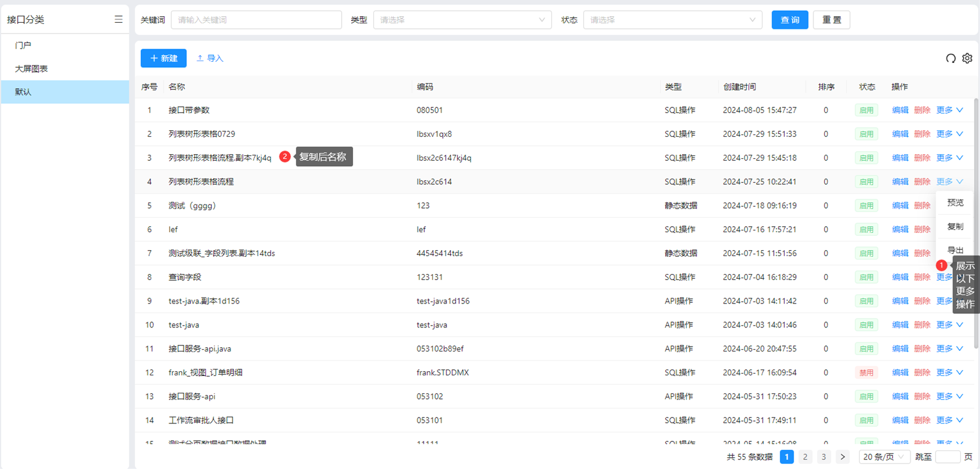Click the 关键词 keyword input field

tap(256, 20)
